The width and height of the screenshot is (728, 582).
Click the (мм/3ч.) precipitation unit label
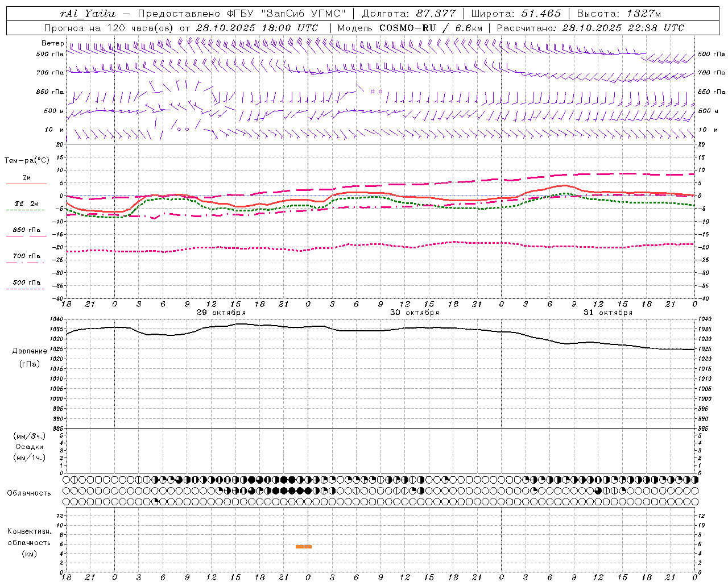[30, 436]
